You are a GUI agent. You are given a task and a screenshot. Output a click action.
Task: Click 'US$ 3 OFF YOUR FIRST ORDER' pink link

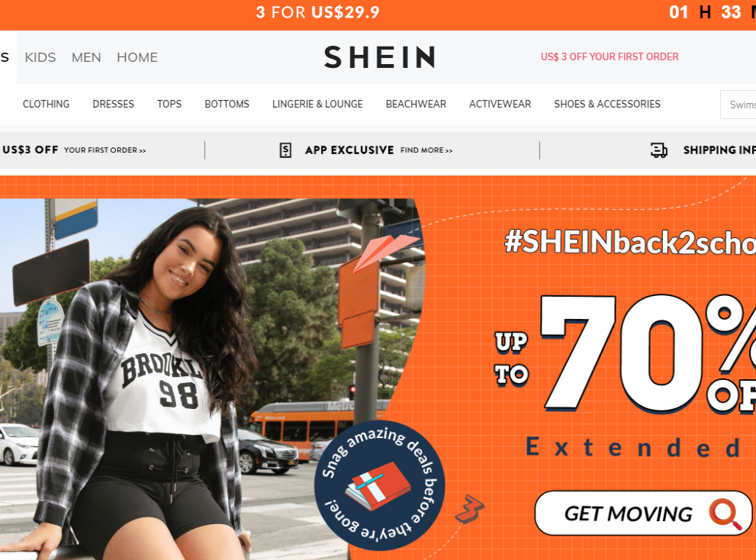610,57
